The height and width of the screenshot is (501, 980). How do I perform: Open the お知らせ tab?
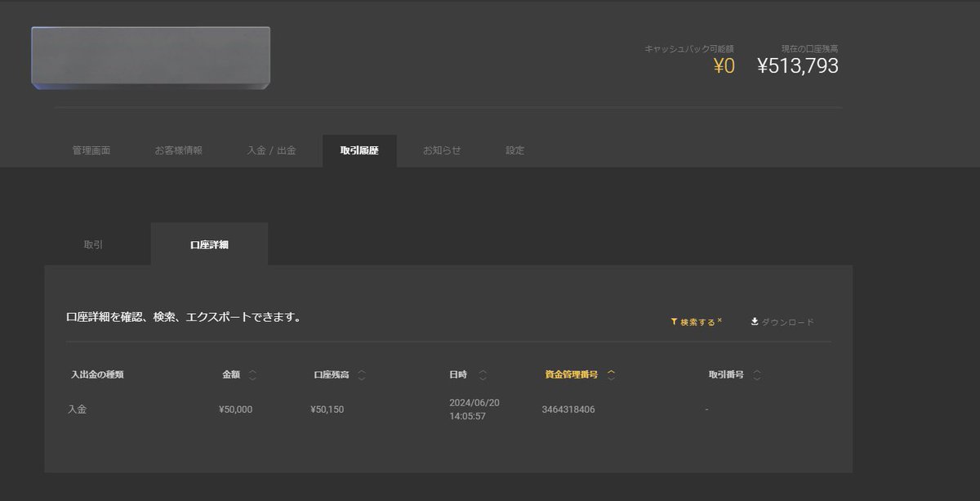[x=442, y=150]
